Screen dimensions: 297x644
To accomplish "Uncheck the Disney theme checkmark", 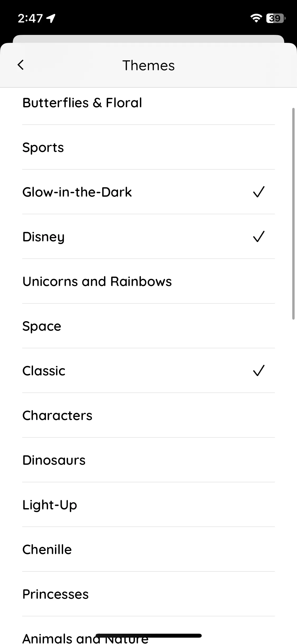I will (x=259, y=237).
